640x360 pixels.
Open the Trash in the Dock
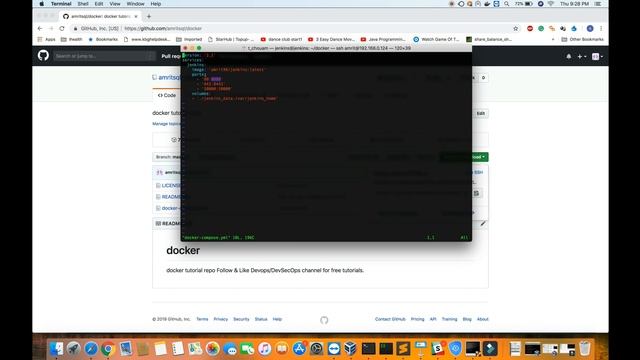click(585, 349)
